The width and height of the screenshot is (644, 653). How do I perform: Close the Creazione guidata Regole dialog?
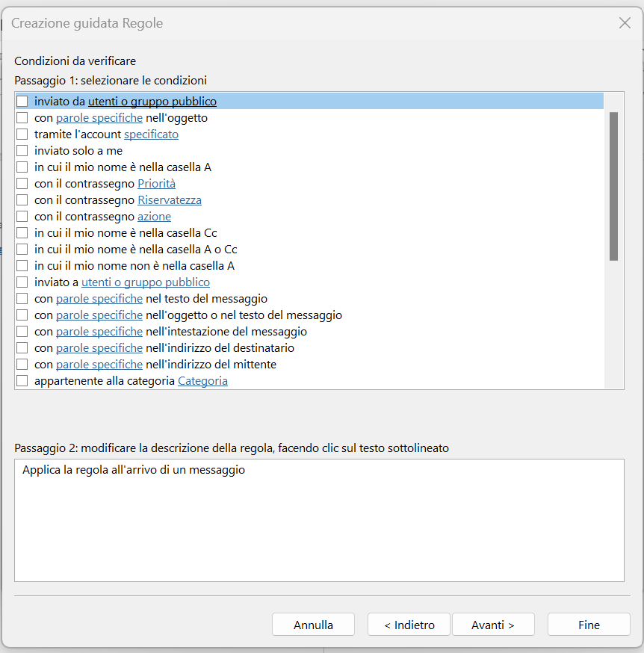pyautogui.click(x=625, y=23)
